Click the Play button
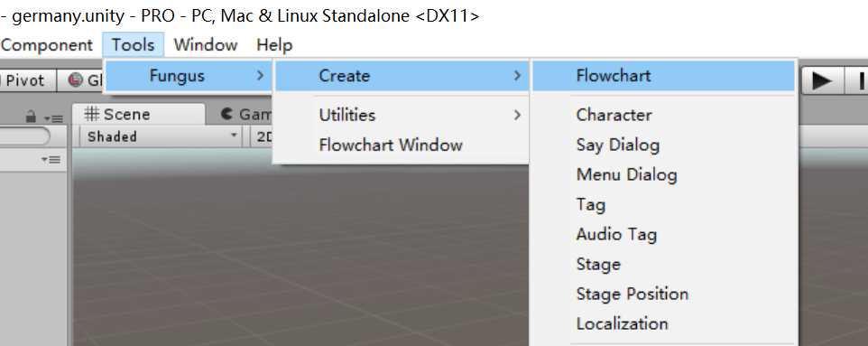The height and width of the screenshot is (346, 868). click(821, 80)
